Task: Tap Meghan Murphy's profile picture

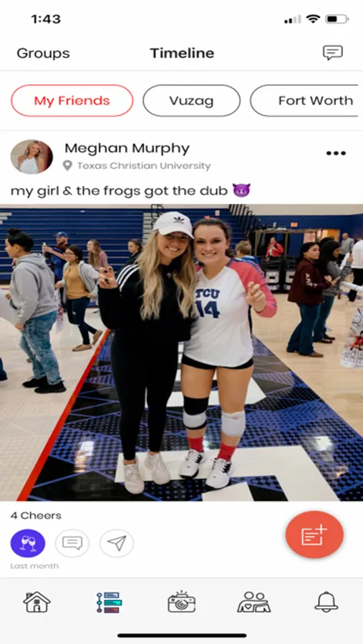Action: point(32,157)
